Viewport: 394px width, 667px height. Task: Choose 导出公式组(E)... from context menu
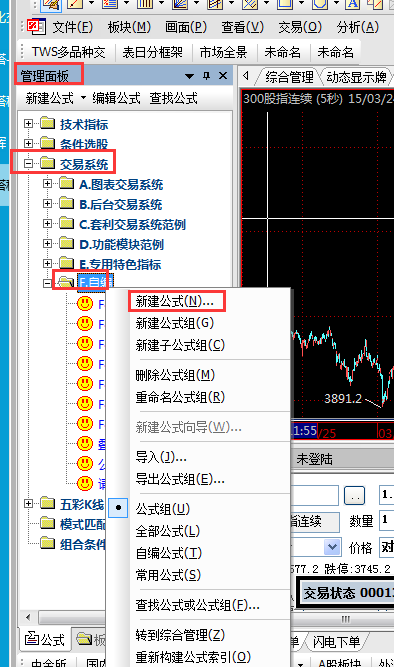pos(180,479)
